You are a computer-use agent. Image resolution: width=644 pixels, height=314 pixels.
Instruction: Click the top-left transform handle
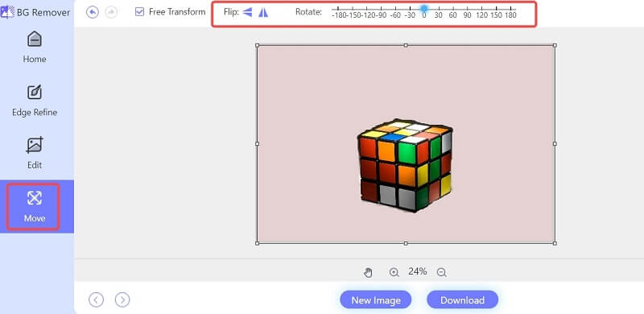[x=257, y=45]
